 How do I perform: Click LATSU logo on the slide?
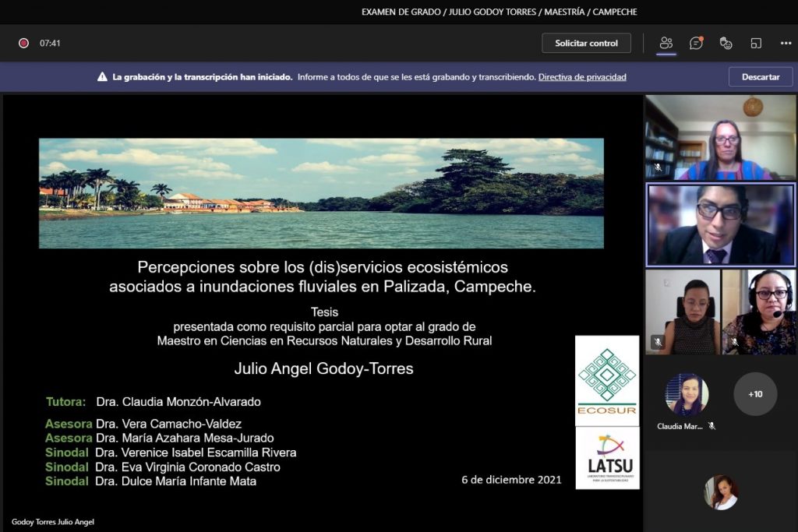coord(608,458)
